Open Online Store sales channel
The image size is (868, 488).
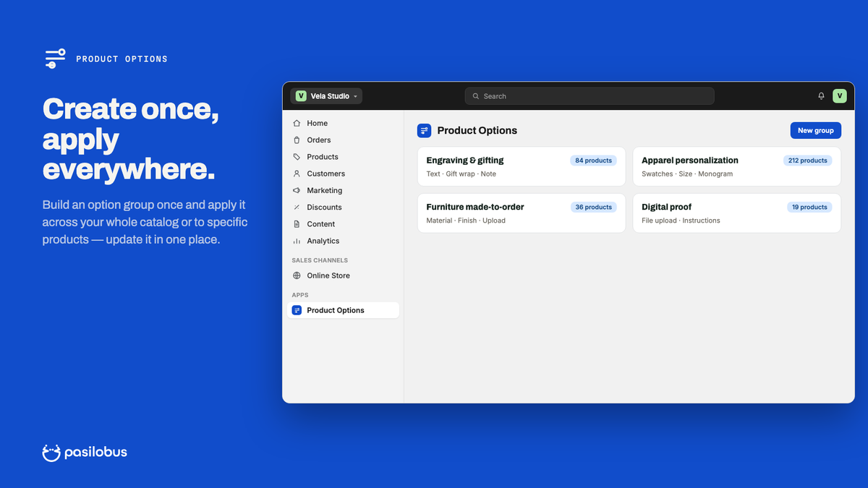(343, 275)
